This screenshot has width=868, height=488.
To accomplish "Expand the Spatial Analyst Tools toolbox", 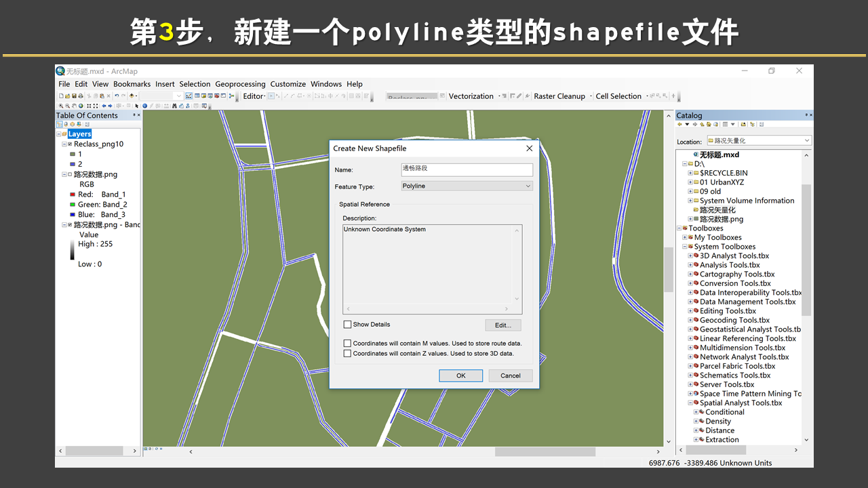I will pyautogui.click(x=692, y=403).
